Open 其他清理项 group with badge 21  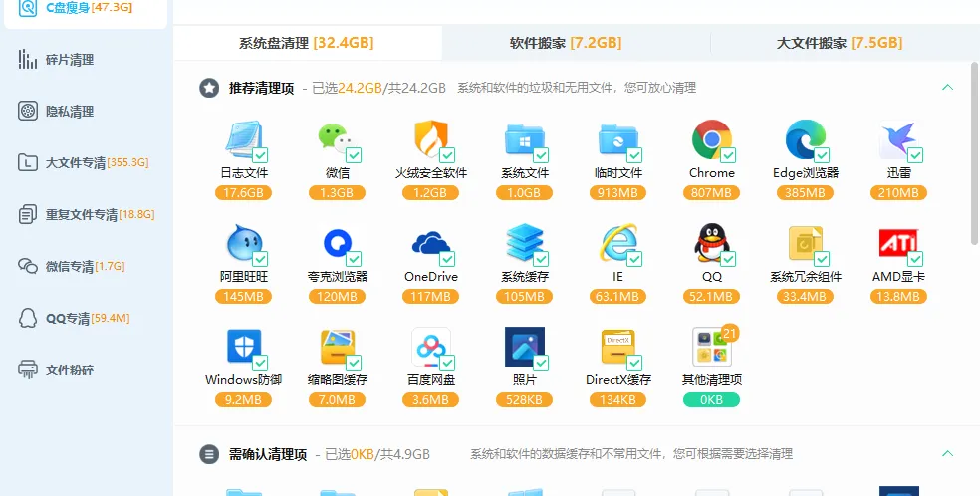712,347
